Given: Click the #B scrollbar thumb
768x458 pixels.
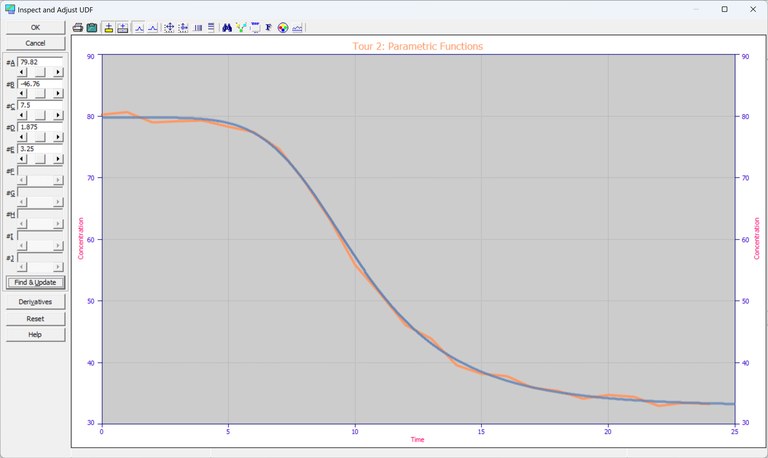Looking at the screenshot, I should (40, 94).
